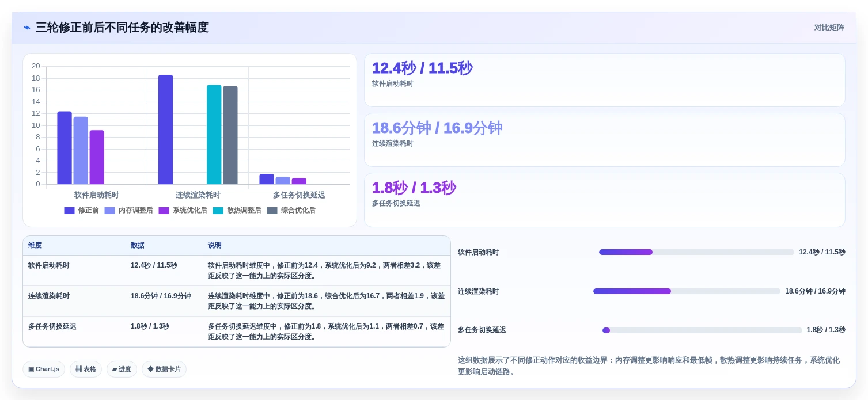Click the 对比矩阵 label in the header
868x400 pixels.
[x=829, y=28]
